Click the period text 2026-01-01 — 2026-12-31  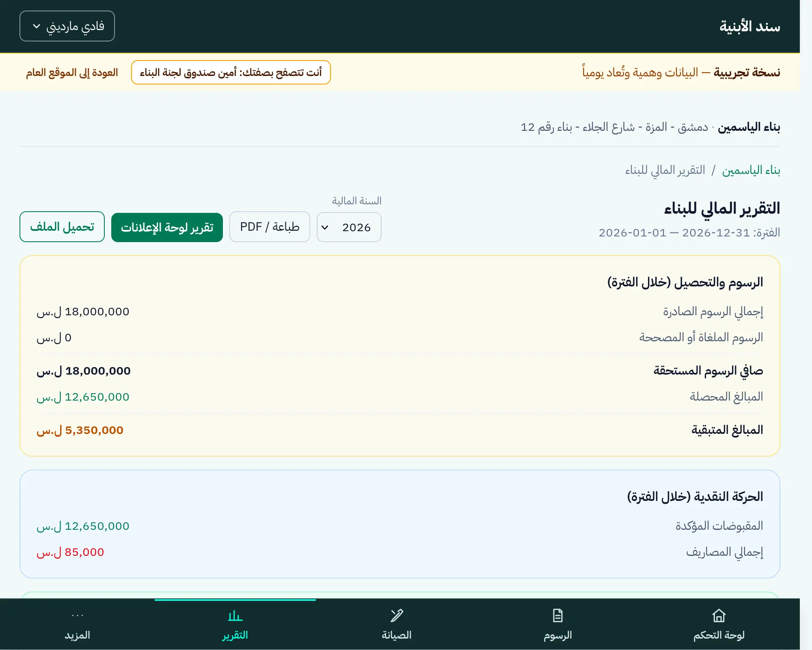(x=674, y=233)
